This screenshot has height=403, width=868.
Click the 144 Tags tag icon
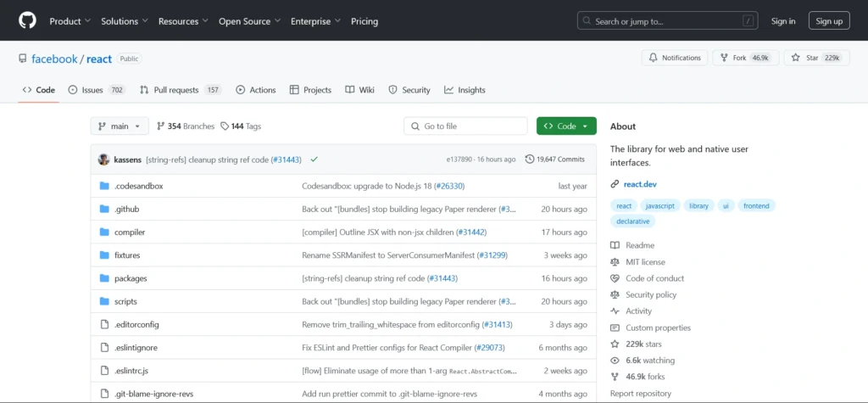point(225,126)
